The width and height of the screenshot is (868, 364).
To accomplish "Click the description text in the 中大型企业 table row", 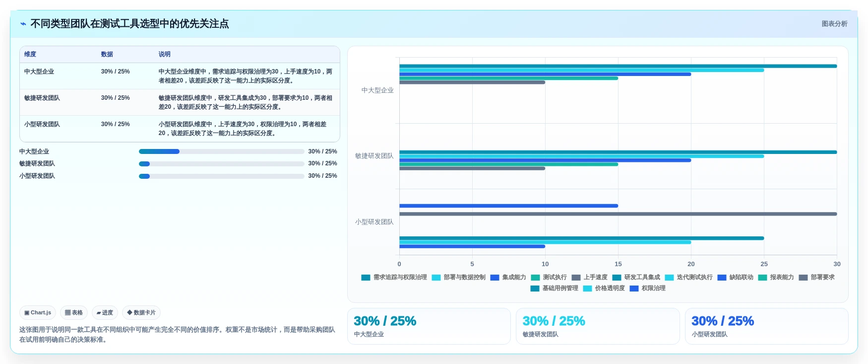I will click(x=246, y=76).
